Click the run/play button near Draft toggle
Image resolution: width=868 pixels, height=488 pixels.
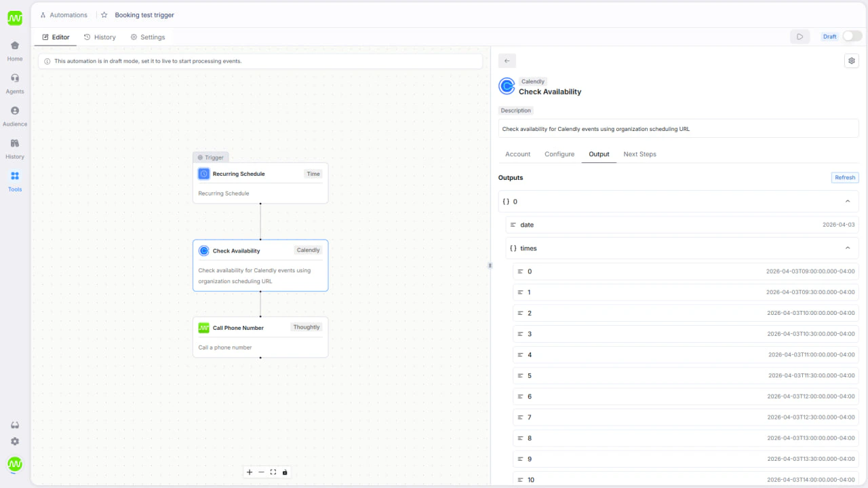800,37
